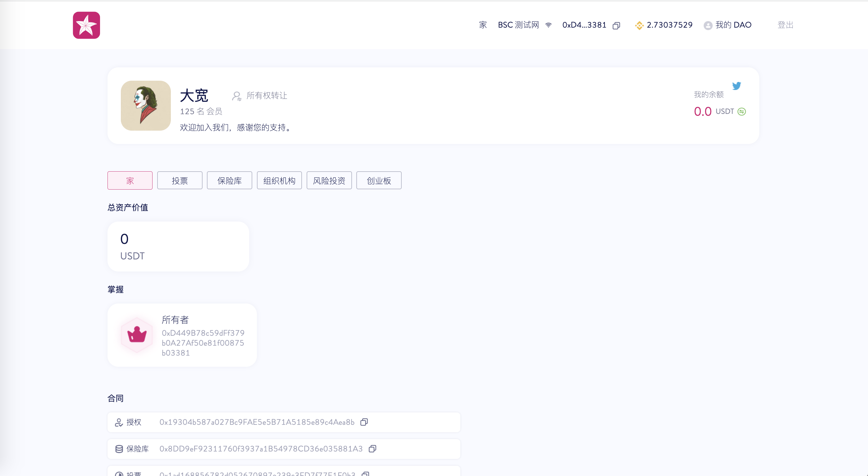This screenshot has width=868, height=476.
Task: Open the Twitter bird icon link
Action: 736,86
